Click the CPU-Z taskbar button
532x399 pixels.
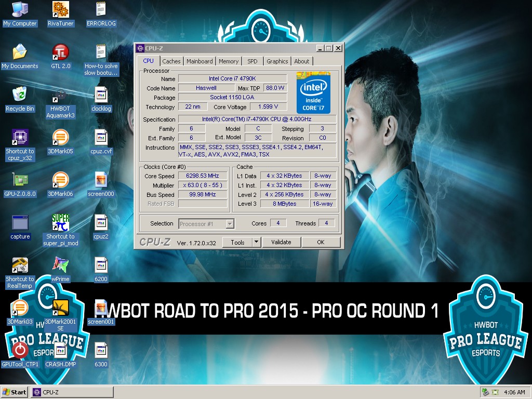click(72, 392)
